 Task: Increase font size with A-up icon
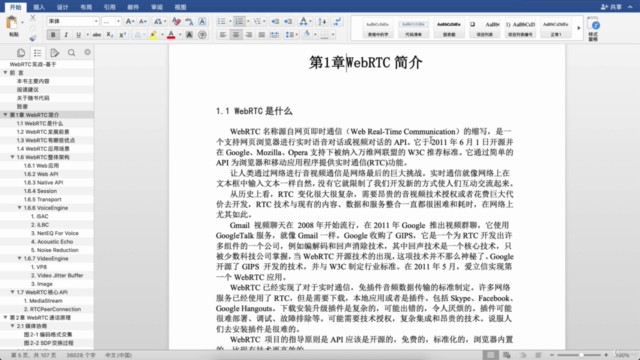click(x=130, y=21)
